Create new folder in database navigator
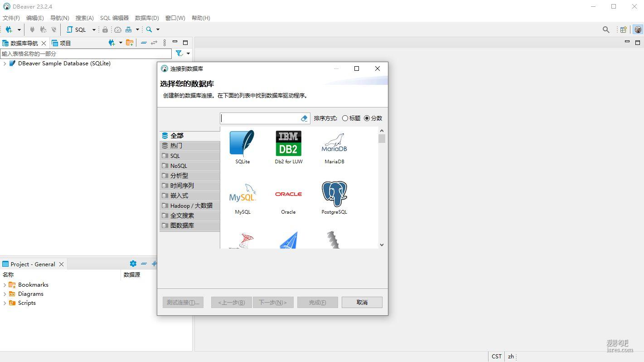644x362 pixels. (x=130, y=43)
